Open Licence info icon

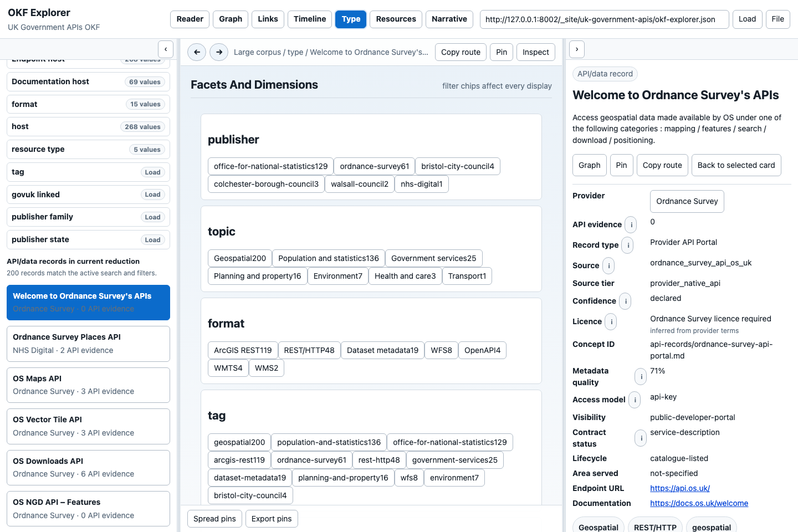[x=611, y=321]
